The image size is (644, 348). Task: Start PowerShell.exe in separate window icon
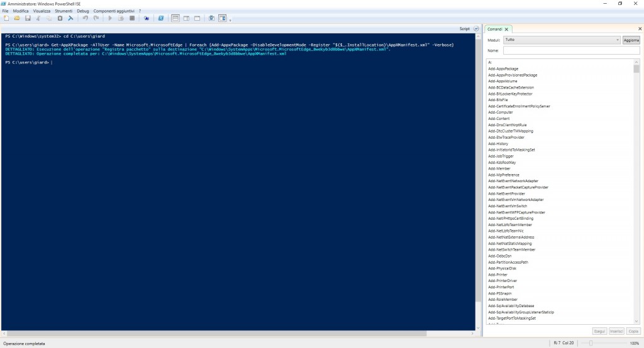coord(161,18)
